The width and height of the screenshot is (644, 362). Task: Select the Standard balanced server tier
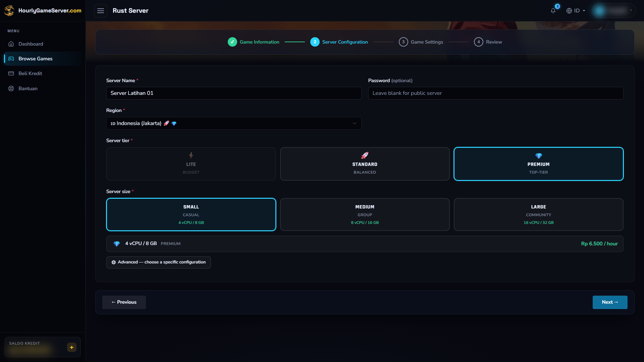click(x=365, y=164)
